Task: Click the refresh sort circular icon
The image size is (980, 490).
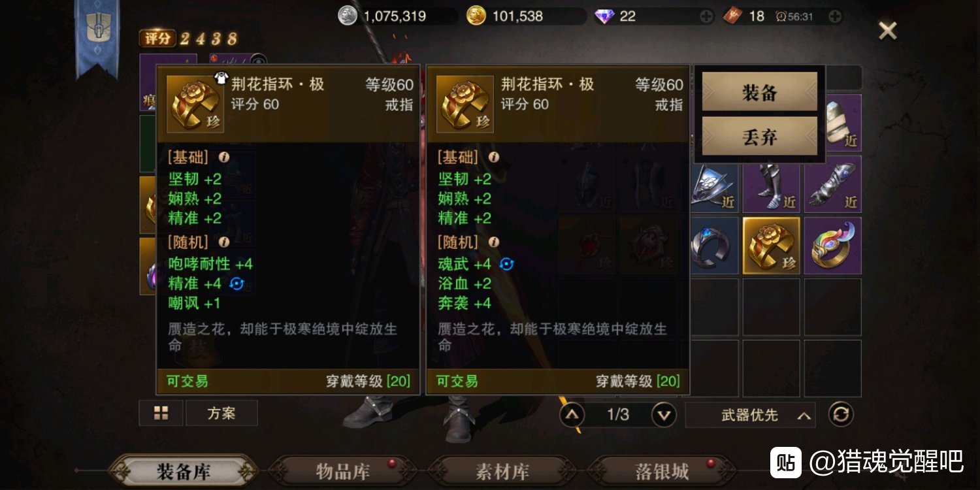Action: click(841, 414)
